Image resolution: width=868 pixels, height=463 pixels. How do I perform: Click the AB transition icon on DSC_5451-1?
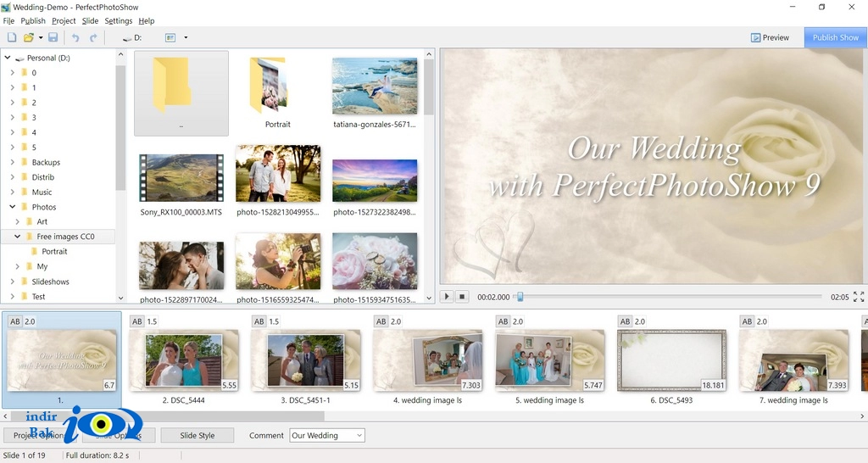pyautogui.click(x=259, y=321)
